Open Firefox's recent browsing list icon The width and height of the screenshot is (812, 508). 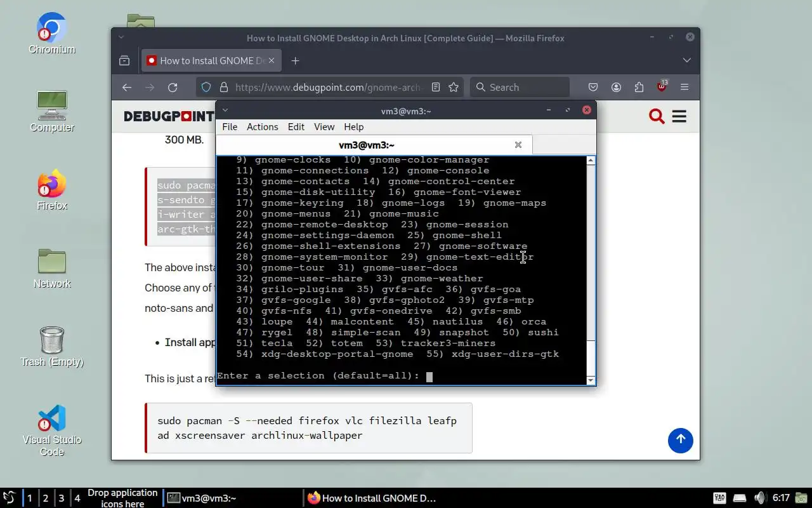[124, 61]
